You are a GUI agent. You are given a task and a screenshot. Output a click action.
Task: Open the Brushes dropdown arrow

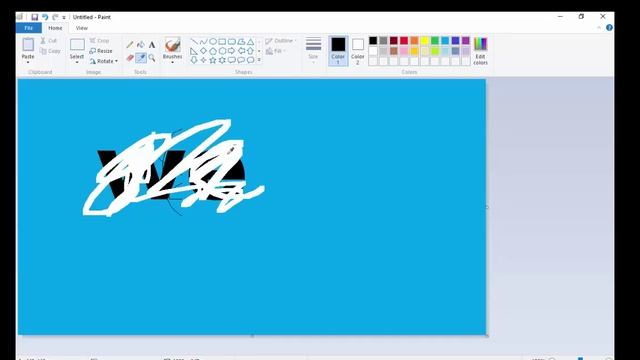pyautogui.click(x=172, y=62)
